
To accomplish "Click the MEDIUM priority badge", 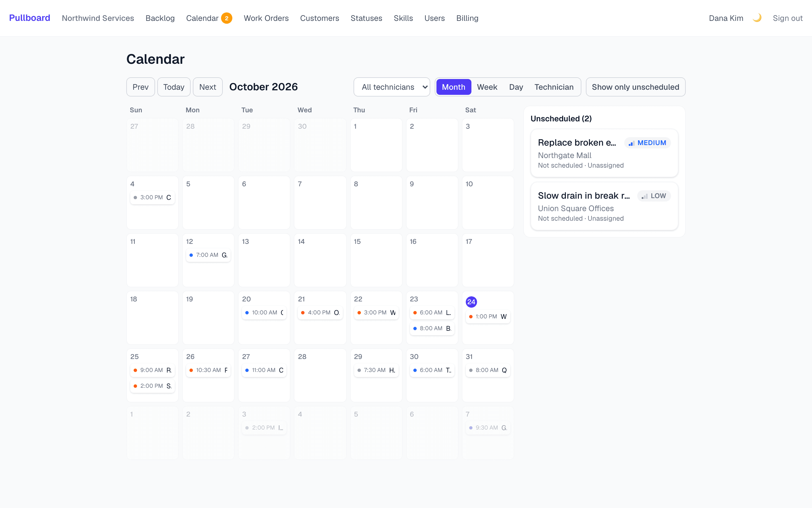I will click(x=647, y=143).
